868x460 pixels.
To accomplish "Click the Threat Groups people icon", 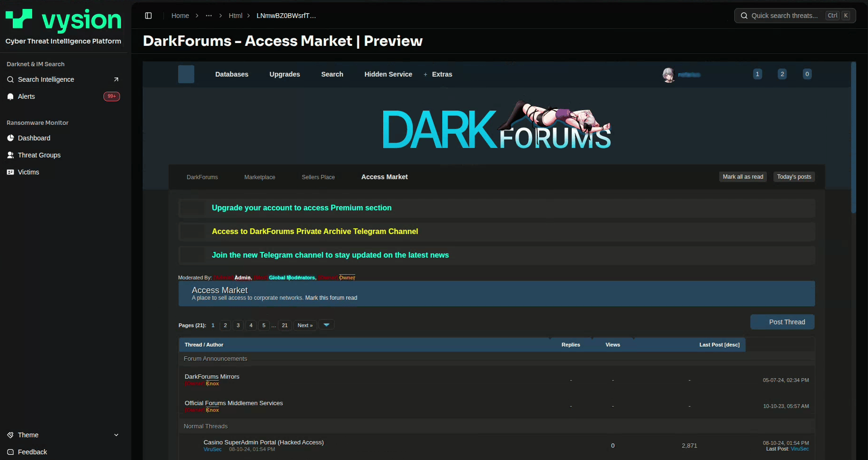I will point(10,155).
